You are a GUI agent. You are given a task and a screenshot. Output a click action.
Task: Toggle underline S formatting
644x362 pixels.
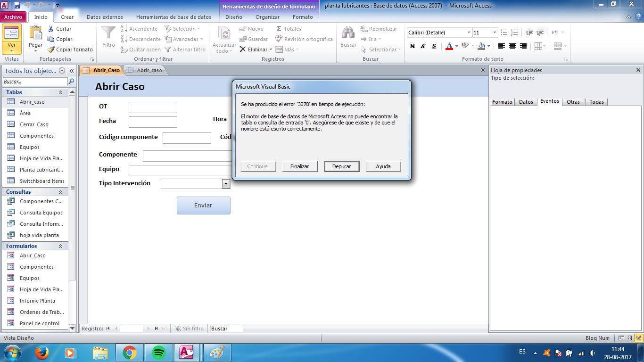coord(434,46)
